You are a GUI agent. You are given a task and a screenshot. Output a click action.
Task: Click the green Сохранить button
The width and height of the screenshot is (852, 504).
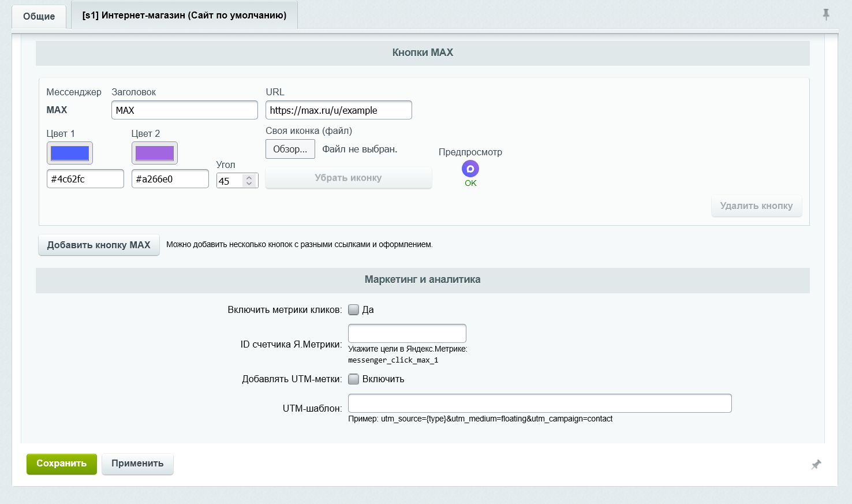click(62, 464)
